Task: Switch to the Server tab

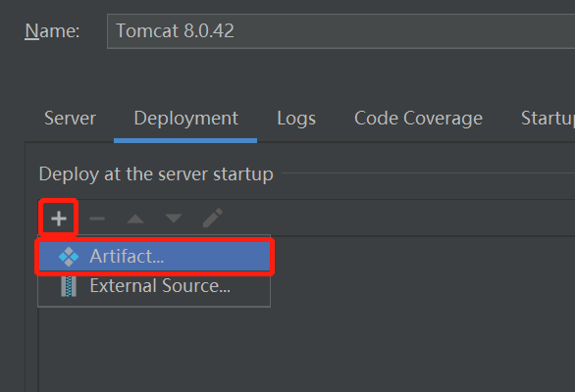Action: [70, 119]
